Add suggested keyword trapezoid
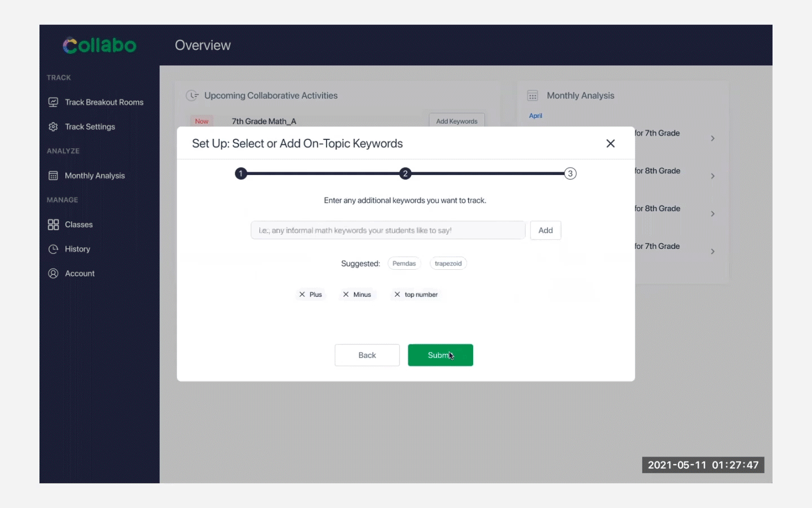The image size is (812, 508). point(448,264)
